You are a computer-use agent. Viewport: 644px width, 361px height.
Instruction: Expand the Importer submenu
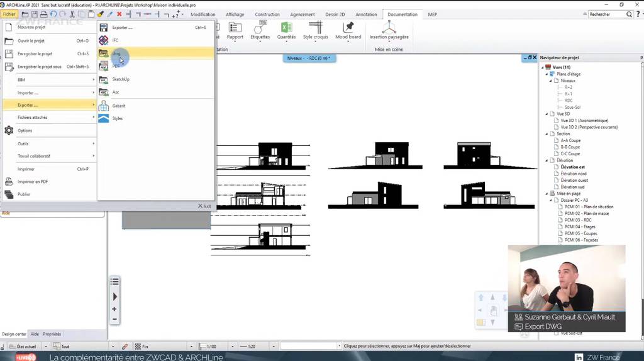point(49,93)
